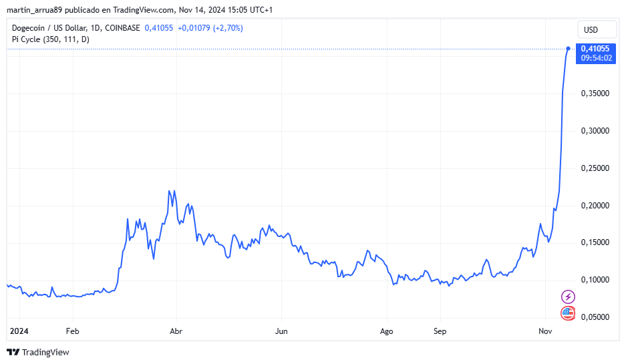Click the US flag economic event icon
This screenshot has width=626, height=364.
(x=568, y=313)
